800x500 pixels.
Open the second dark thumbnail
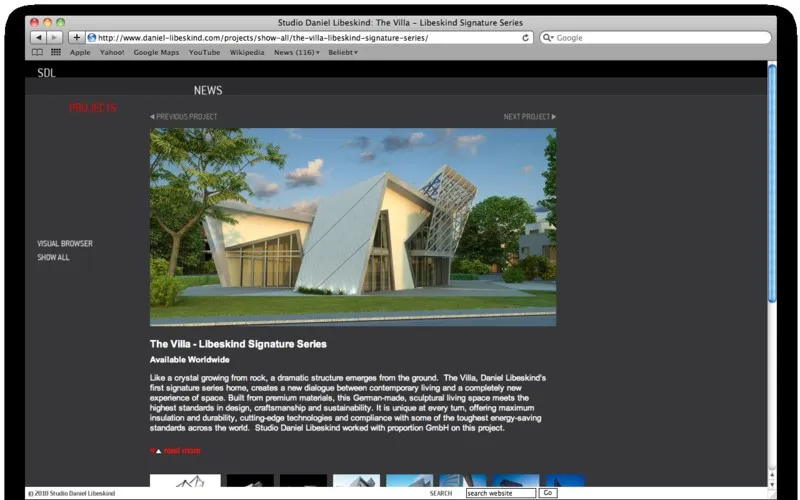point(250,481)
